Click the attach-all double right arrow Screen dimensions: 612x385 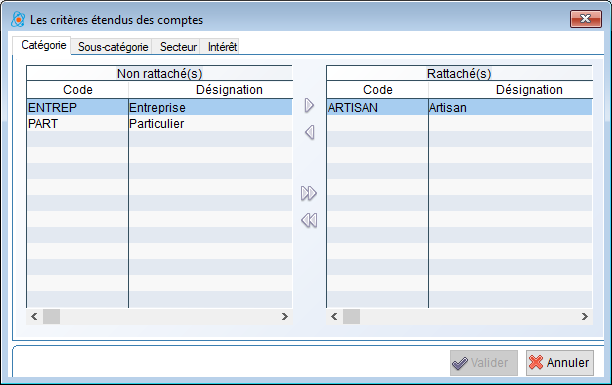[309, 193]
